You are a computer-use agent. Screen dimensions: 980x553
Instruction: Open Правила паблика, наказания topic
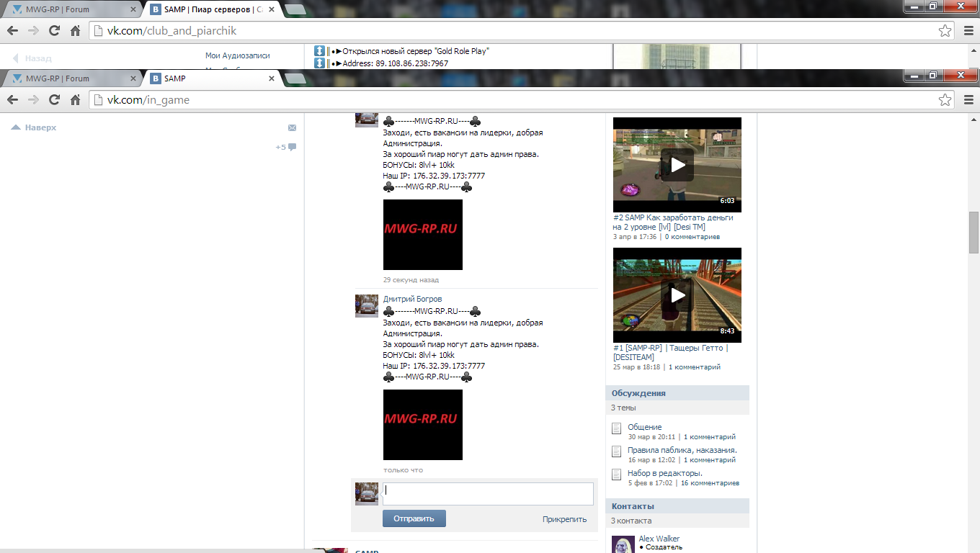click(682, 450)
